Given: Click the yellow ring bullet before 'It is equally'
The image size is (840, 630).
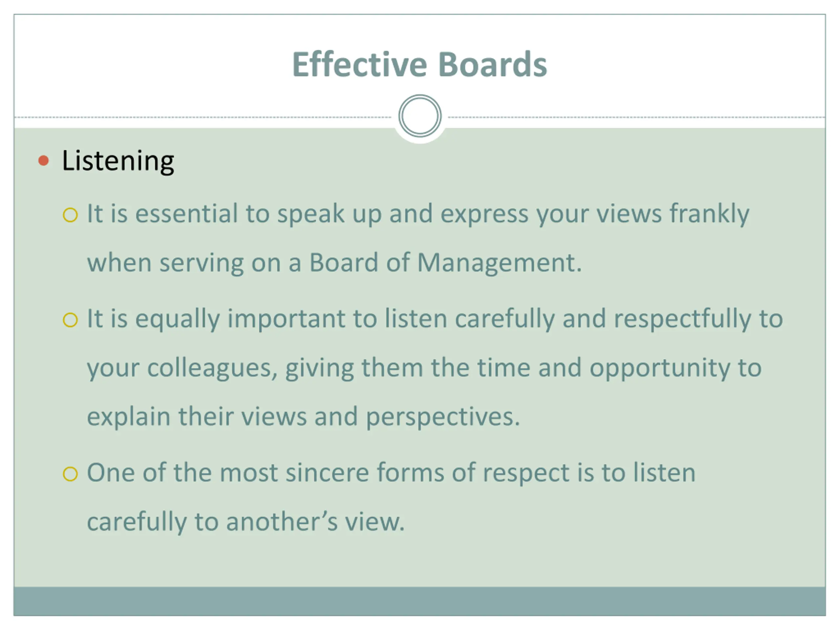Looking at the screenshot, I should coord(70,320).
